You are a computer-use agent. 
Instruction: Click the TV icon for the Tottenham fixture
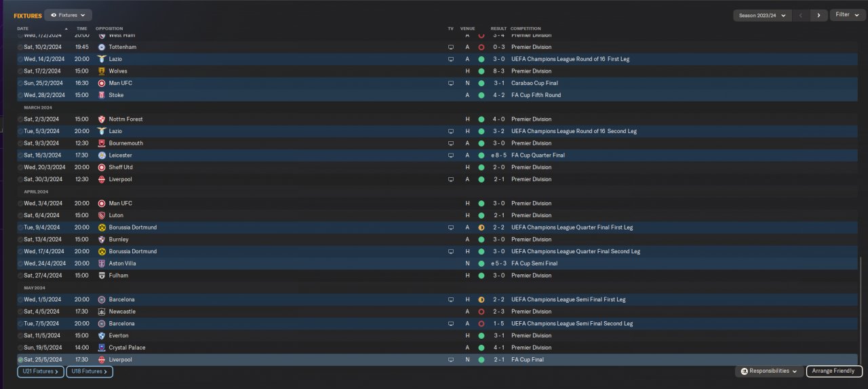(450, 47)
